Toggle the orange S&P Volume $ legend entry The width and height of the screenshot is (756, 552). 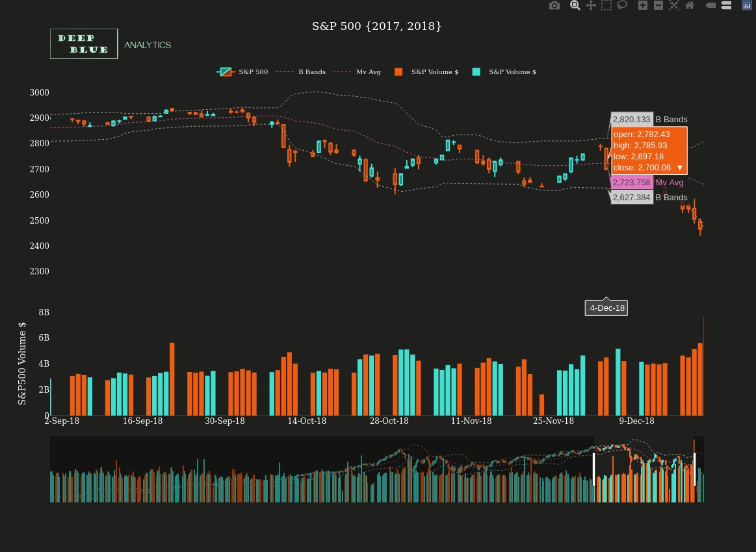pos(426,72)
